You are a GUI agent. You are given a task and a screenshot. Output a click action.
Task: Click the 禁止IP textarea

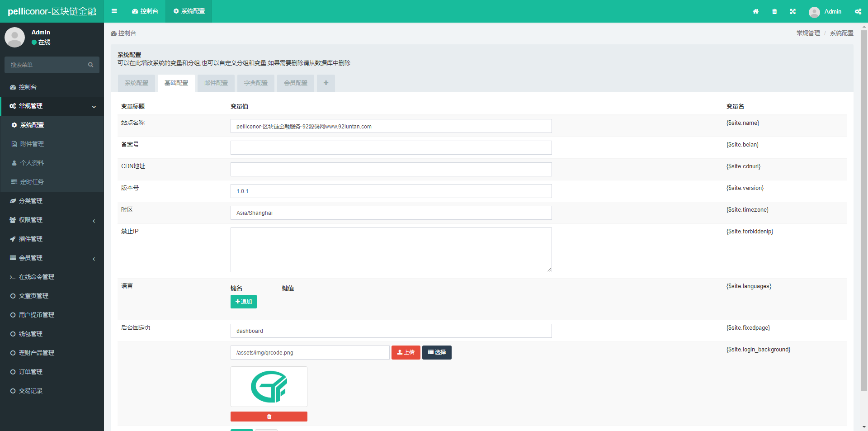coord(391,250)
